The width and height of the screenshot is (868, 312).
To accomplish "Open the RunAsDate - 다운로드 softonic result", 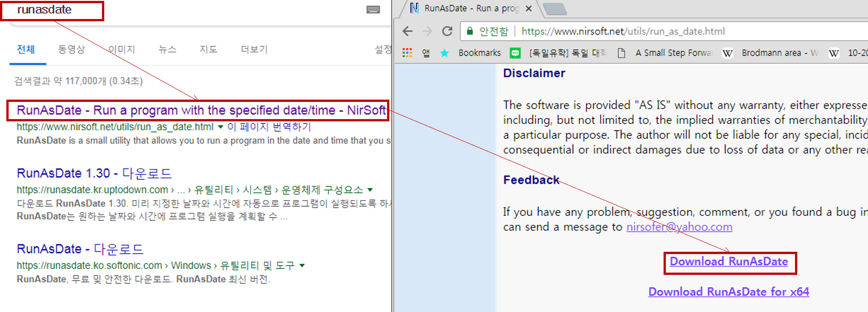I will (80, 249).
